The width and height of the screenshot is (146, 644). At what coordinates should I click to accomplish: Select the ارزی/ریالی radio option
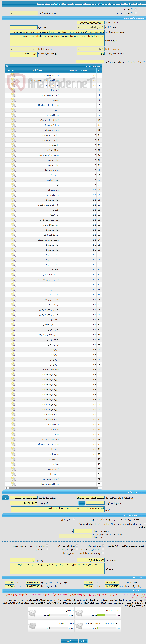(x=103, y=519)
